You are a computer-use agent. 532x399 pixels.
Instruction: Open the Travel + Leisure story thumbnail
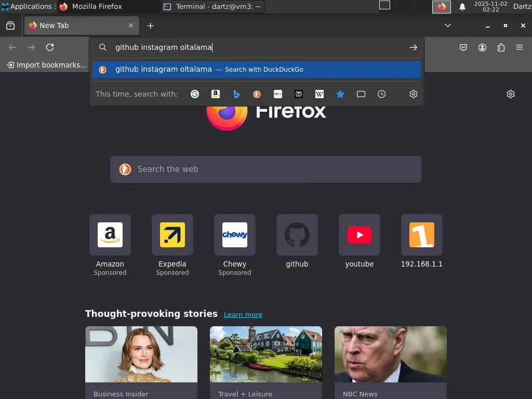266,354
